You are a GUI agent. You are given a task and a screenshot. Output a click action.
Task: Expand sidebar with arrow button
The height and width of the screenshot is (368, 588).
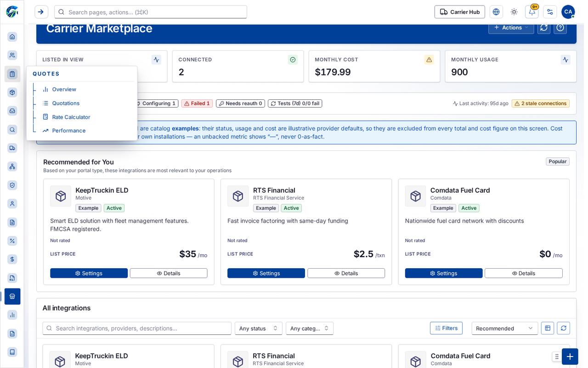(41, 12)
